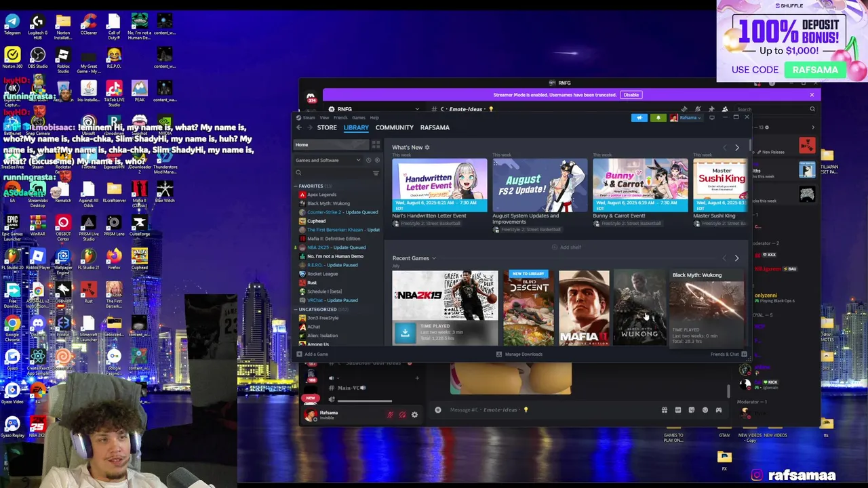This screenshot has height=488, width=868.
Task: Open Steam Big Picture mode icon
Action: coord(711,117)
